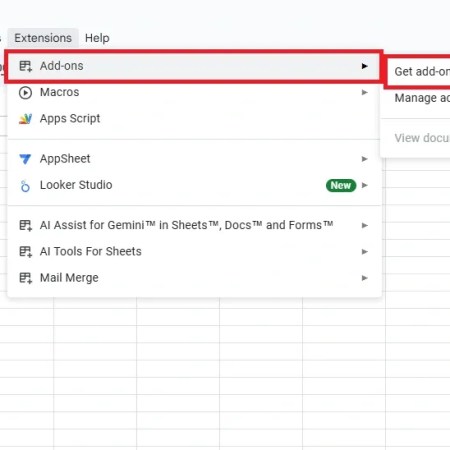Open the Extensions menu
Viewport: 450px width, 450px height.
tap(43, 38)
